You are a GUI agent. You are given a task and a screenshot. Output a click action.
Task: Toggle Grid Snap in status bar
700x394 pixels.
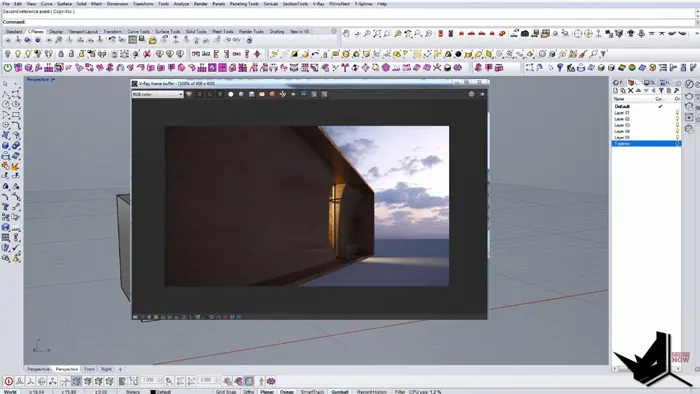click(226, 392)
